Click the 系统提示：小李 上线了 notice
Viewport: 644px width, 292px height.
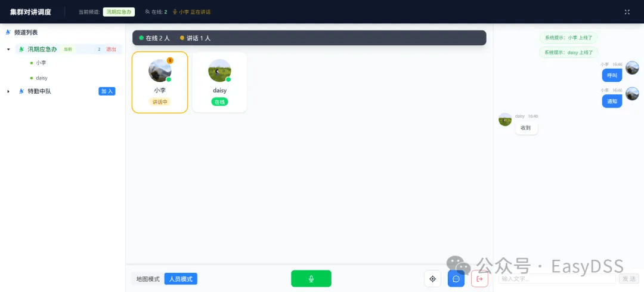[x=568, y=38]
